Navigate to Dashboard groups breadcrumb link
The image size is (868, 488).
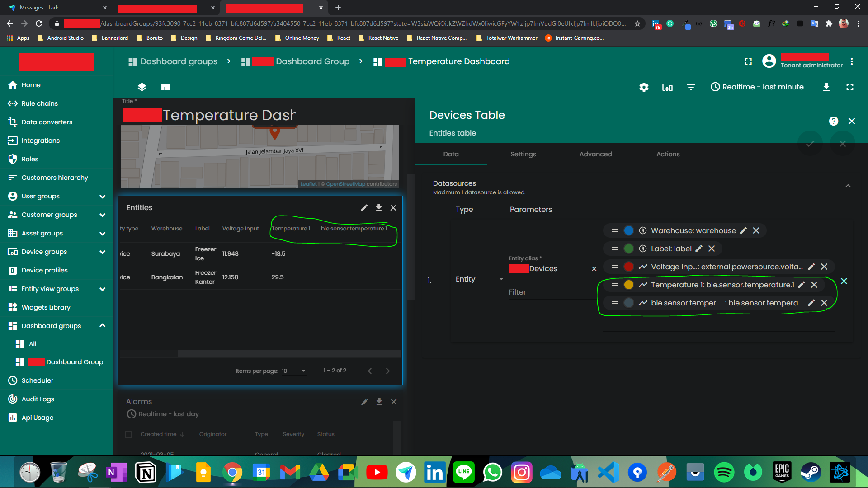[179, 61]
